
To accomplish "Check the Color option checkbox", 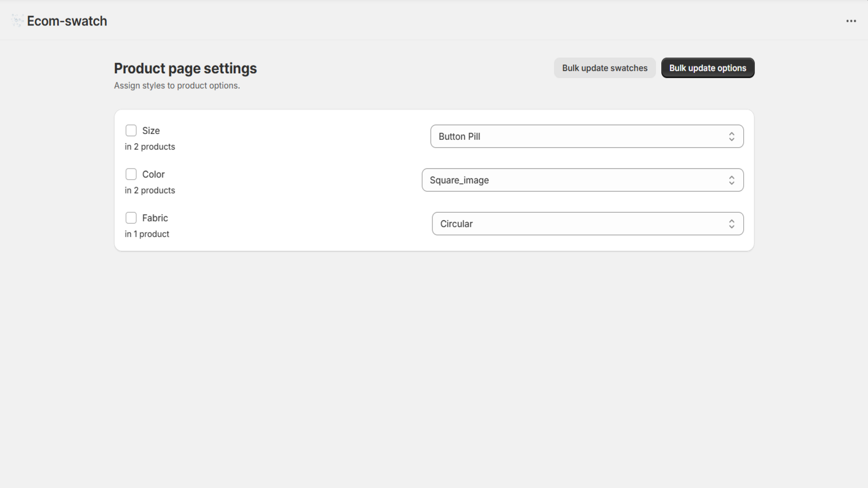I will click(x=131, y=174).
